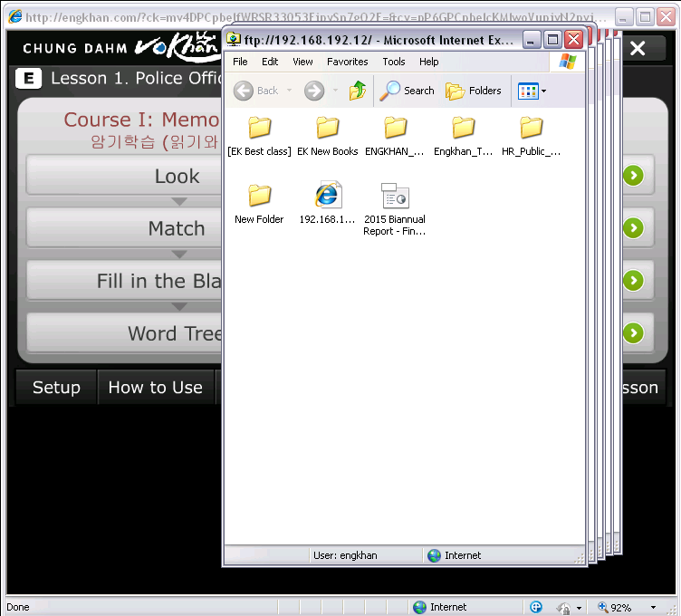This screenshot has height=616, width=681.
Task: Click green arrow beside the Look row
Action: point(634,176)
